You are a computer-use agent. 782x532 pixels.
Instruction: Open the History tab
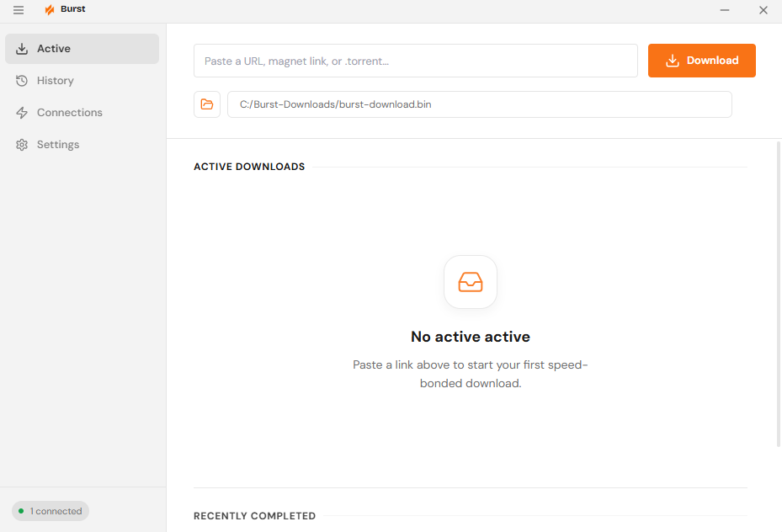coord(82,80)
